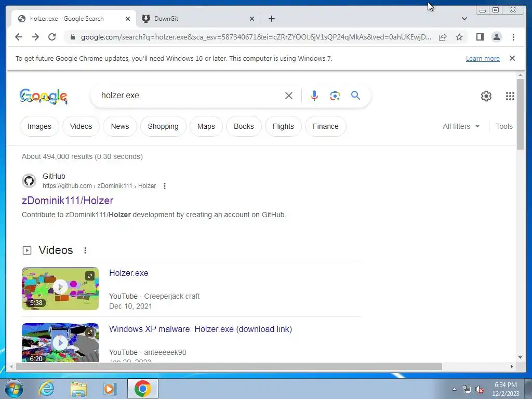Filter results by Maps
The image size is (532, 399).
(x=206, y=126)
